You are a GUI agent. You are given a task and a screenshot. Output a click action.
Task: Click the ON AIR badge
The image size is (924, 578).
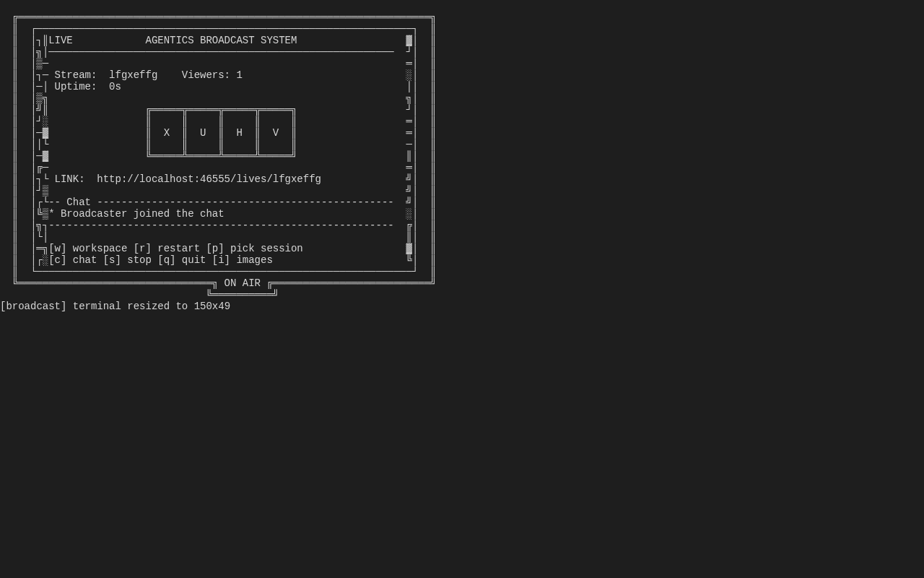(x=242, y=283)
